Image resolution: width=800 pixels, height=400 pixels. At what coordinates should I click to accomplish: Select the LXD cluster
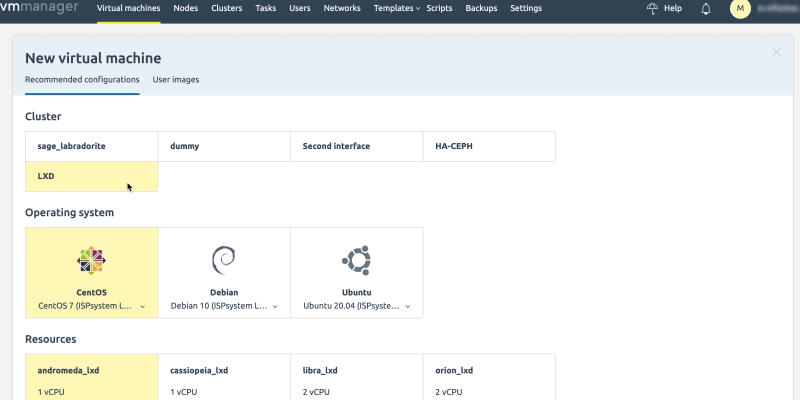click(91, 177)
